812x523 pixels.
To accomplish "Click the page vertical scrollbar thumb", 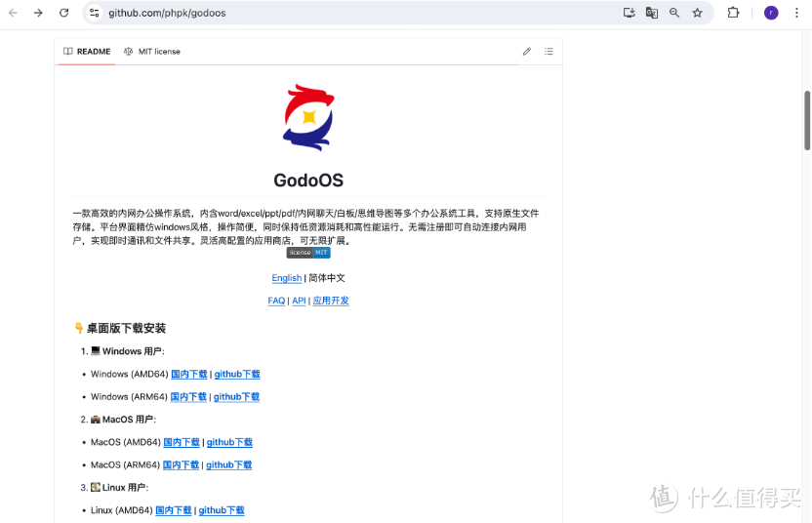I will tap(807, 120).
